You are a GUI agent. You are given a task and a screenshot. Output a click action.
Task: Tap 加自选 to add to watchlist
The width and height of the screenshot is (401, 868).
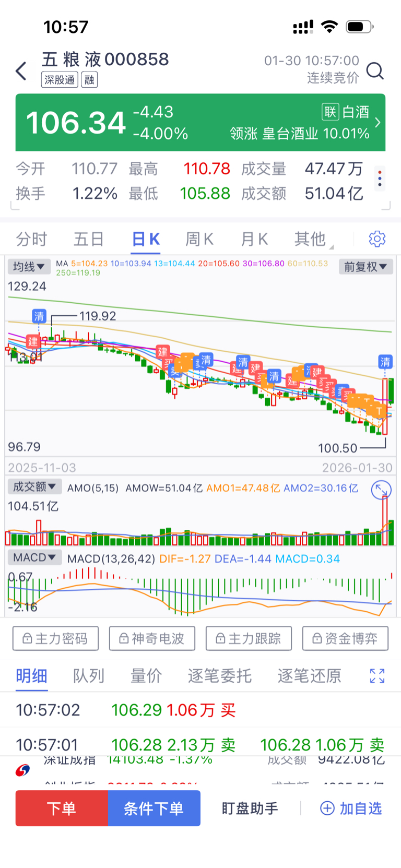click(x=351, y=808)
